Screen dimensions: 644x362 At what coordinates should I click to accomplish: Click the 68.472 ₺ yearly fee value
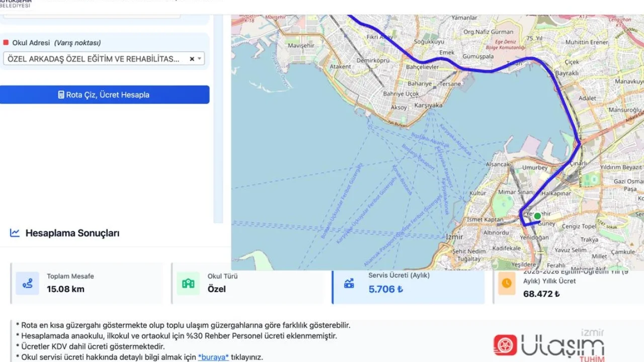click(541, 294)
